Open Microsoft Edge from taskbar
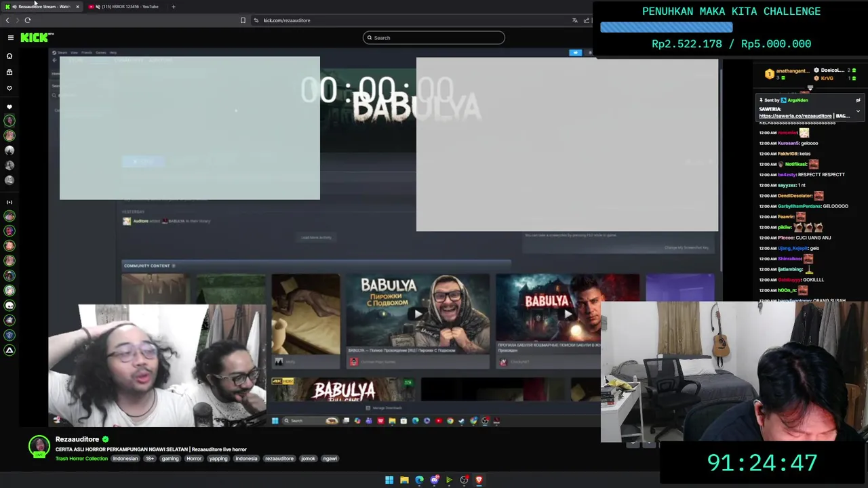The height and width of the screenshot is (488, 868). click(x=419, y=480)
